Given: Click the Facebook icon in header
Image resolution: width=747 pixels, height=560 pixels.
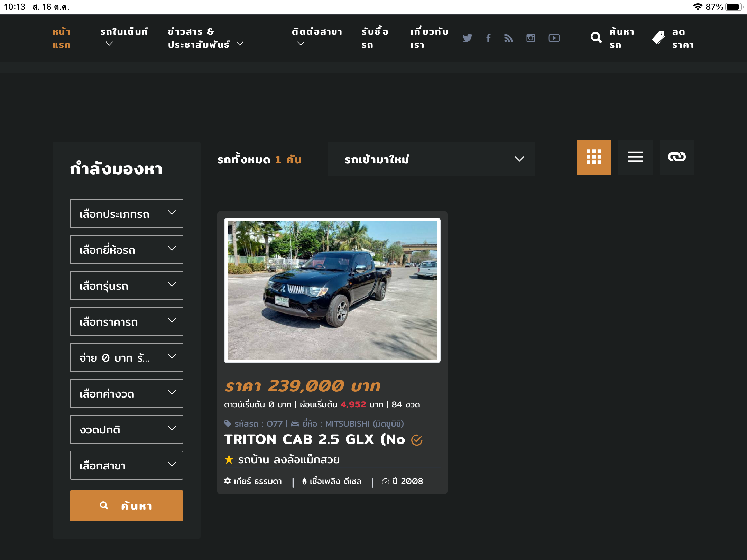Looking at the screenshot, I should click(488, 38).
